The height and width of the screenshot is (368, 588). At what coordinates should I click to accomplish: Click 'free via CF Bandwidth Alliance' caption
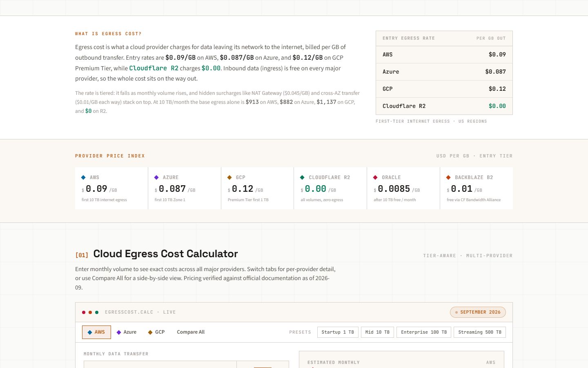pyautogui.click(x=474, y=200)
